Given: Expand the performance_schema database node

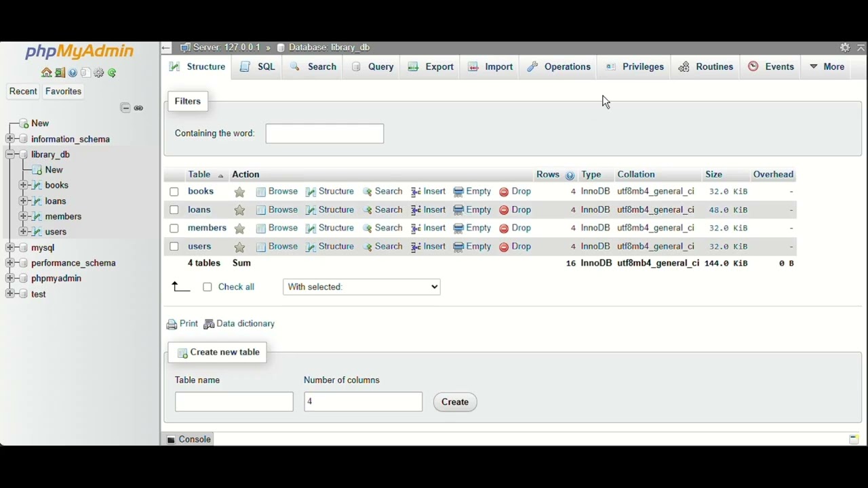Looking at the screenshot, I should pyautogui.click(x=9, y=263).
